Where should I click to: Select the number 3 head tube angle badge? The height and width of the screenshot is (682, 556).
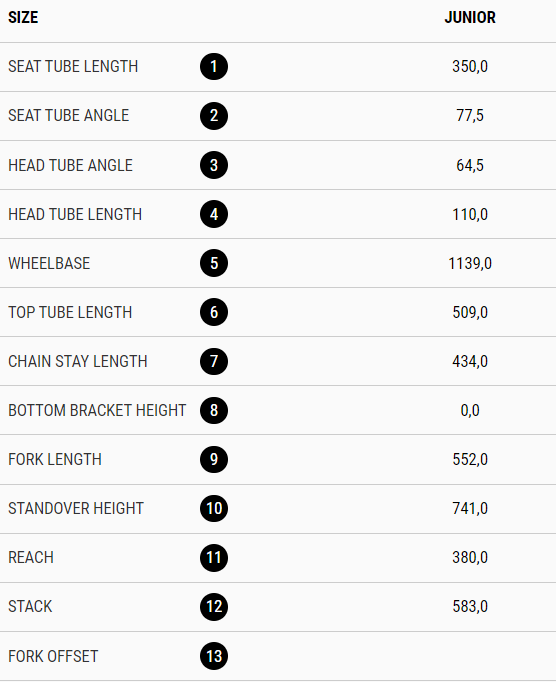pyautogui.click(x=214, y=165)
